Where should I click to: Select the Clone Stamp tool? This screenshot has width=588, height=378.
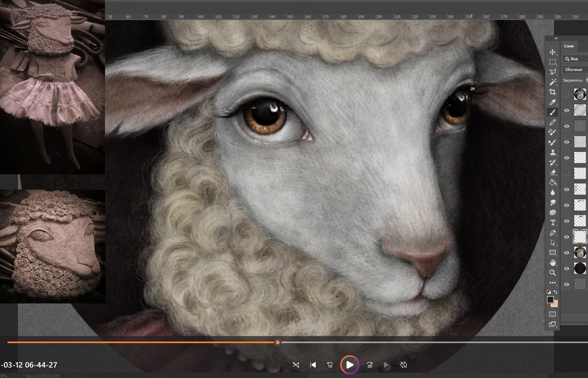point(553,152)
